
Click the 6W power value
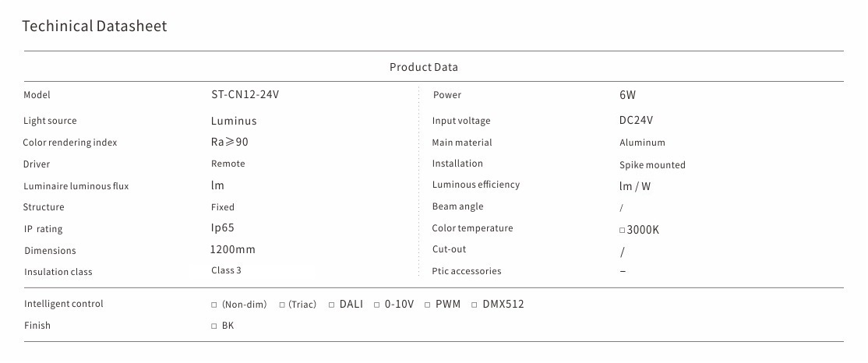click(x=628, y=95)
